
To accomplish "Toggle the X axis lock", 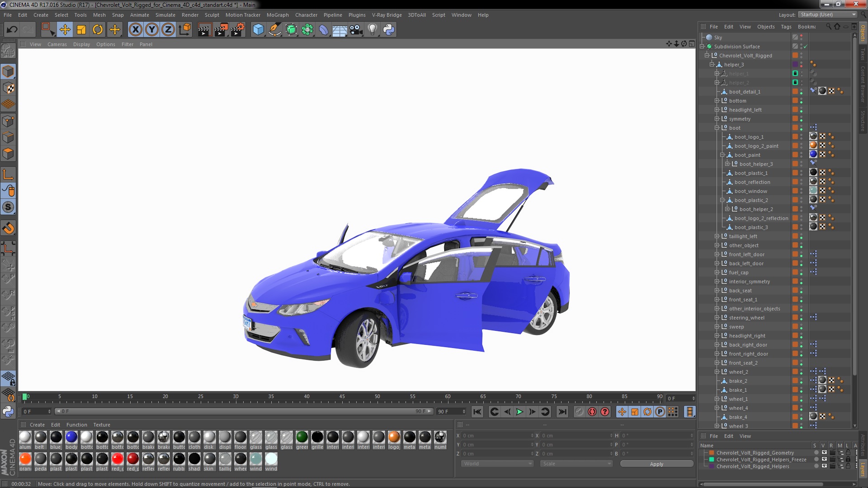I will (135, 30).
